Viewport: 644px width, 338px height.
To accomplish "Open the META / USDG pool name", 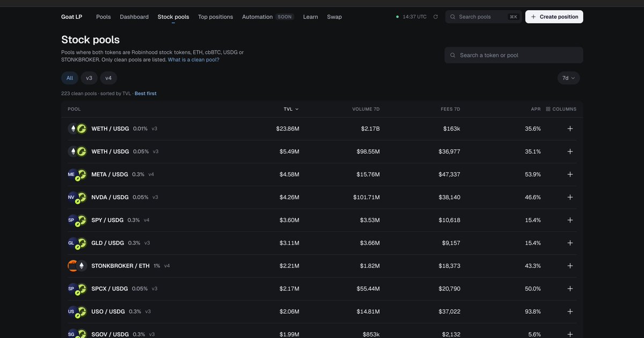I will pyautogui.click(x=110, y=175).
